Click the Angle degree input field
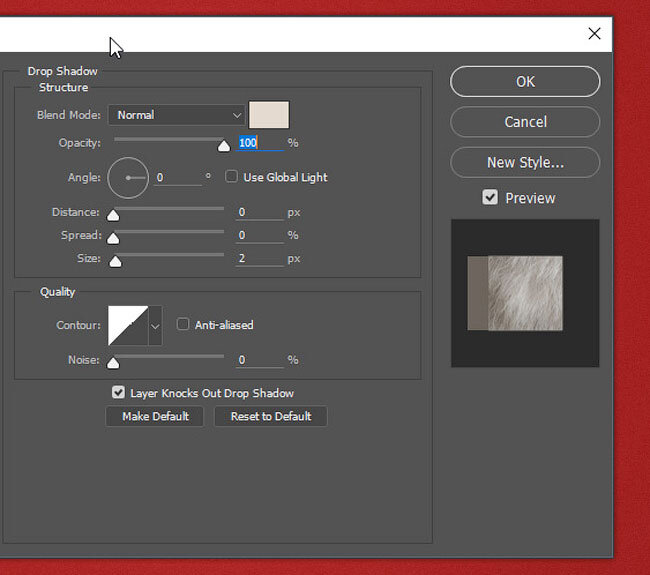Viewport: 650px width, 575px height. tap(178, 178)
